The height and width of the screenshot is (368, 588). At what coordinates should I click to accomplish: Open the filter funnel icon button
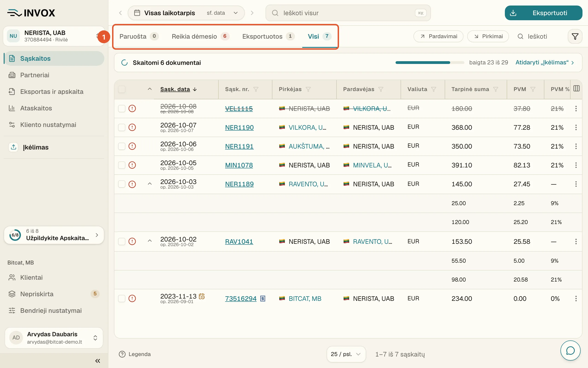click(x=575, y=37)
